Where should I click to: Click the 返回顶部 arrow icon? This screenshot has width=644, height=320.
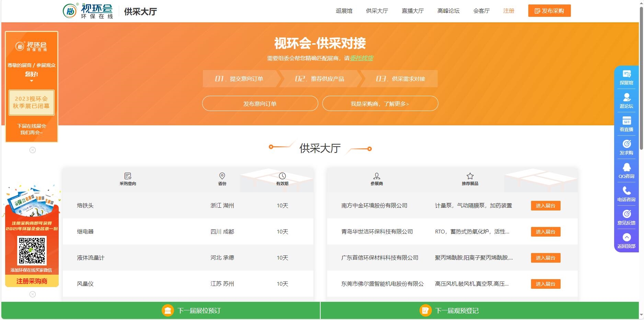[626, 237]
